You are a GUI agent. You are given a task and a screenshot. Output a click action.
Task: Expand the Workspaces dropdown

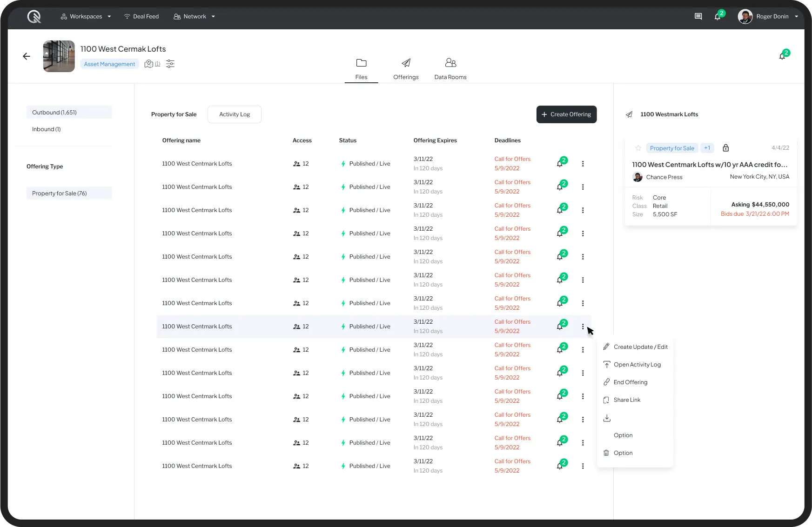pos(86,16)
